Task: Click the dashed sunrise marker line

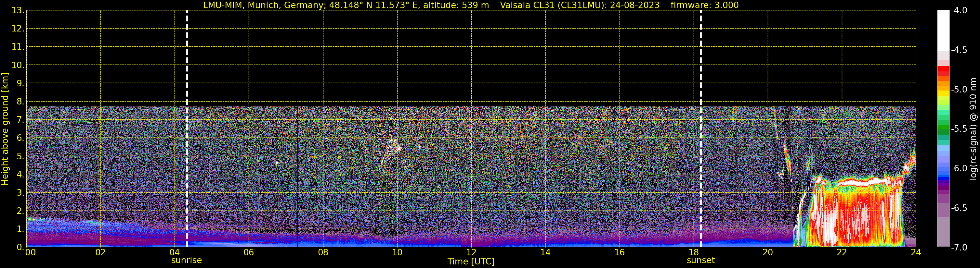Action: (187, 129)
